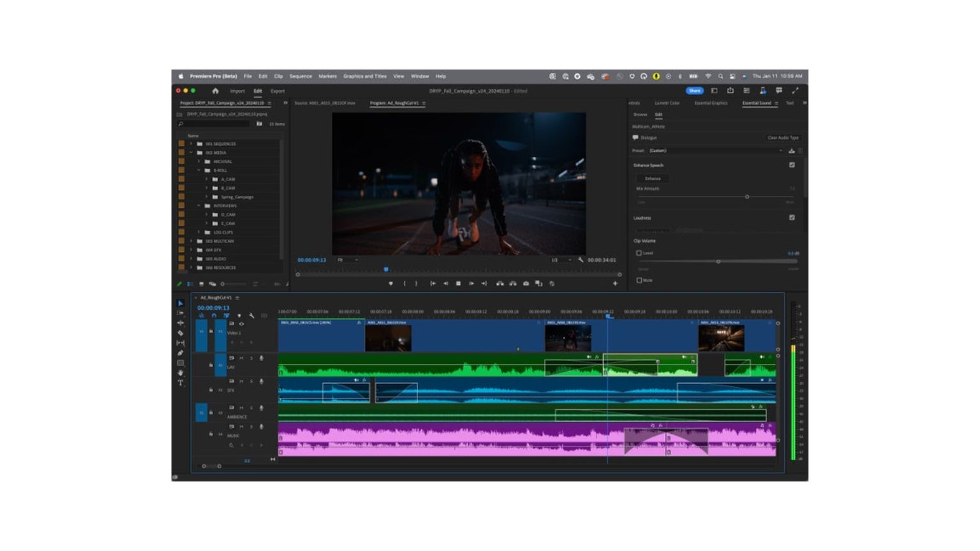980x551 pixels.
Task: Save the preset with the download icon
Action: point(792,151)
